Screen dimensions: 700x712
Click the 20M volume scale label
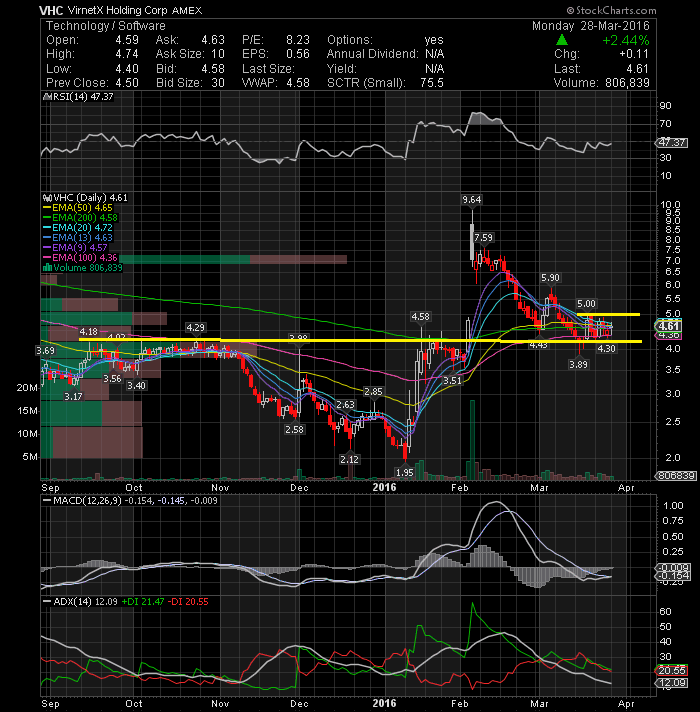pyautogui.click(x=27, y=388)
